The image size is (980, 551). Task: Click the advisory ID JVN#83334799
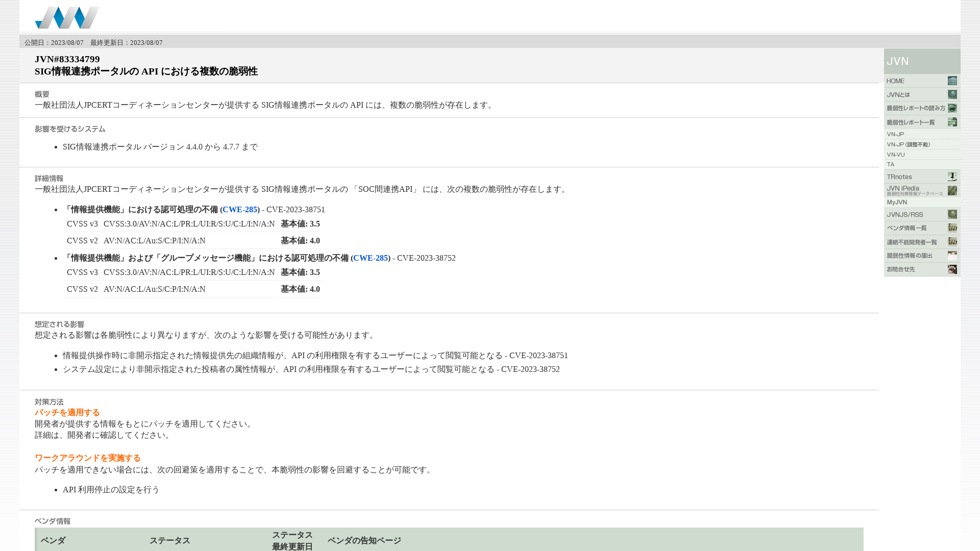[67, 59]
